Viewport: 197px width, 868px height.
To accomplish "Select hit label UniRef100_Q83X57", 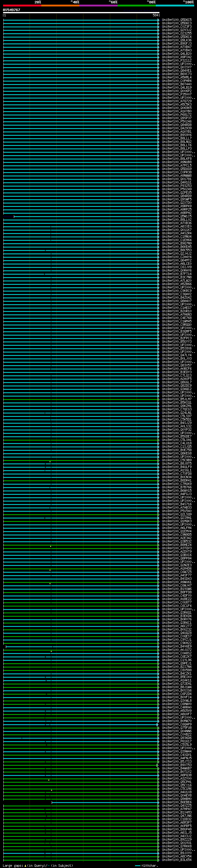I will (x=177, y=365).
